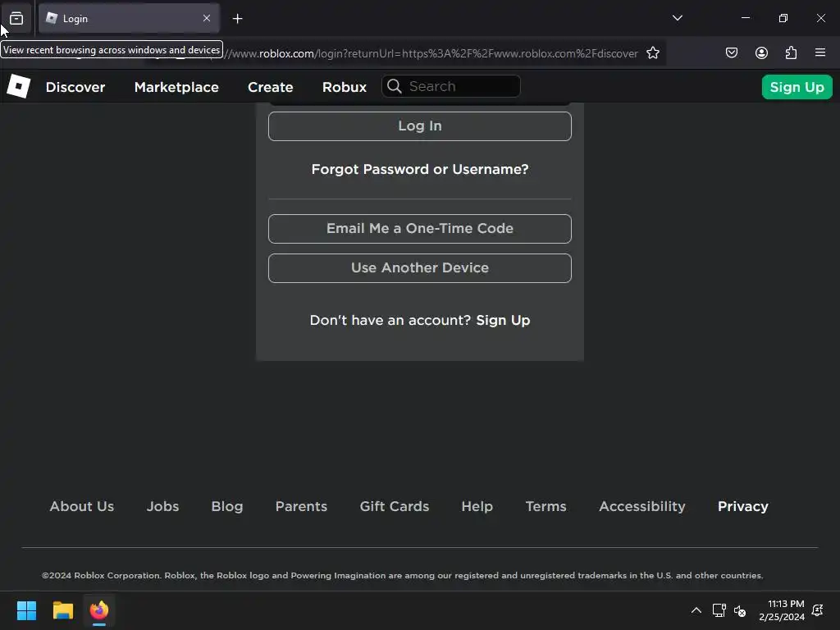
Task: Click the muted volume tray icon
Action: [x=740, y=610]
